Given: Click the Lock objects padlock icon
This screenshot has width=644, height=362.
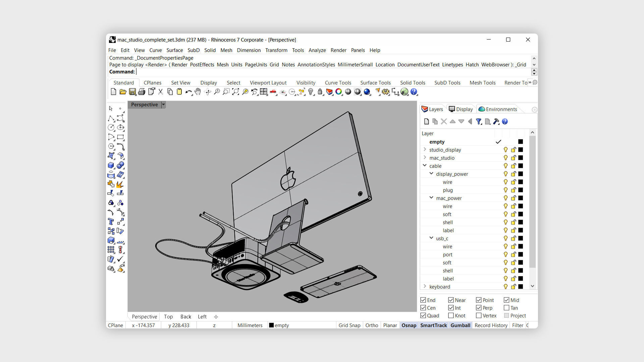Looking at the screenshot, I should pyautogui.click(x=320, y=92).
